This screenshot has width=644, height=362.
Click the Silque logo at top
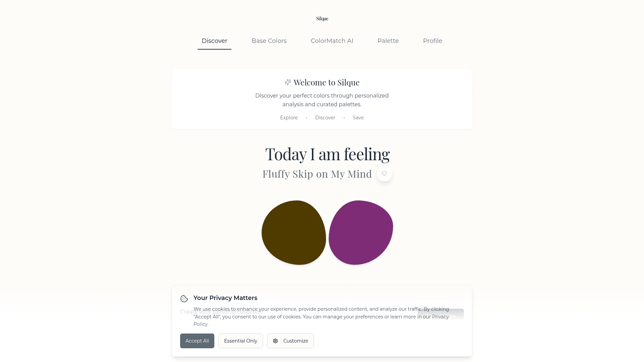(322, 19)
